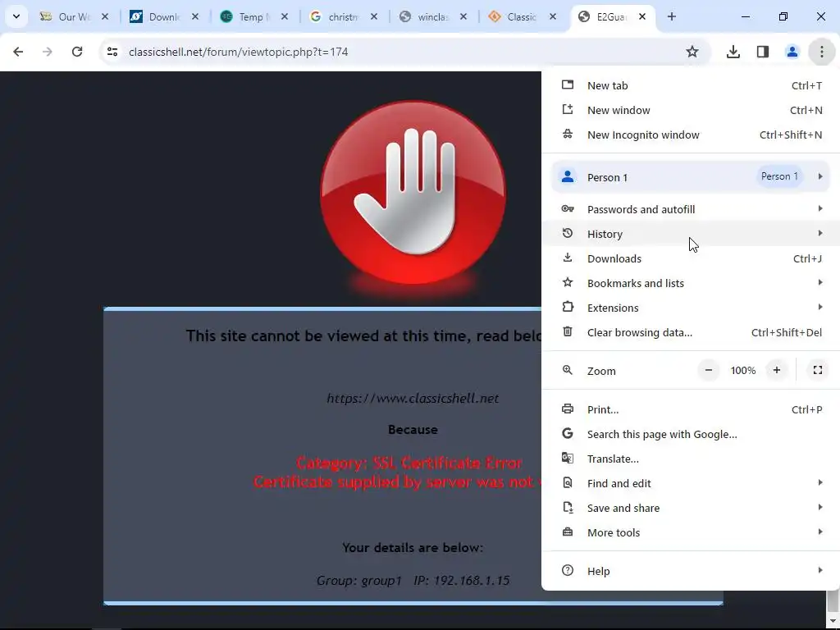Screen dimensions: 840x630
Task: Add a new tab with plus button
Action: 671,16
